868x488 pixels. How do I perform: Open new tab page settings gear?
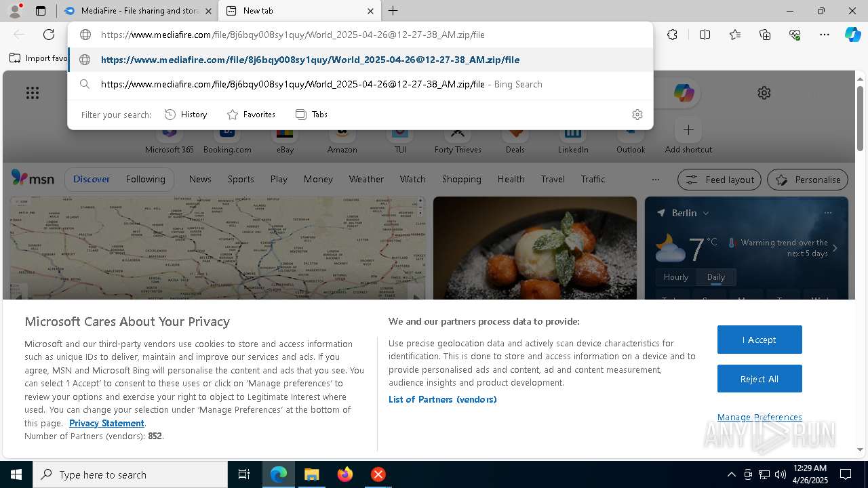[x=764, y=93]
